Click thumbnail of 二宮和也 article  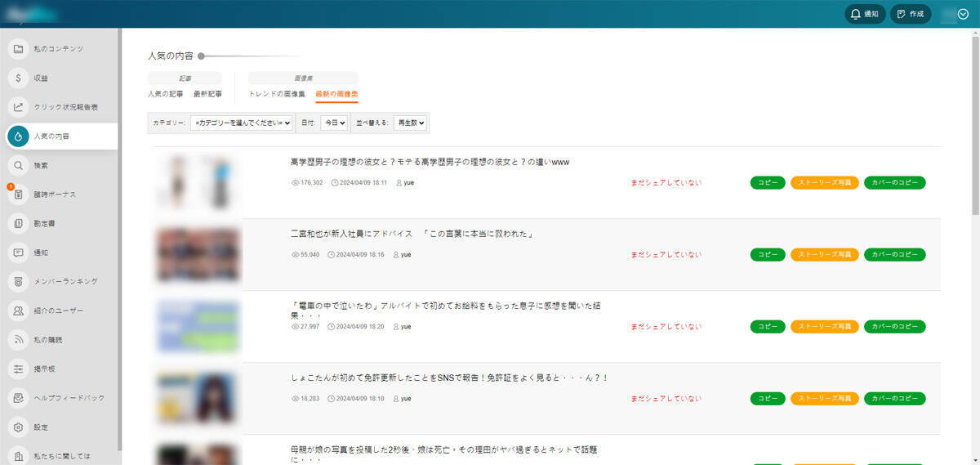coord(198,254)
